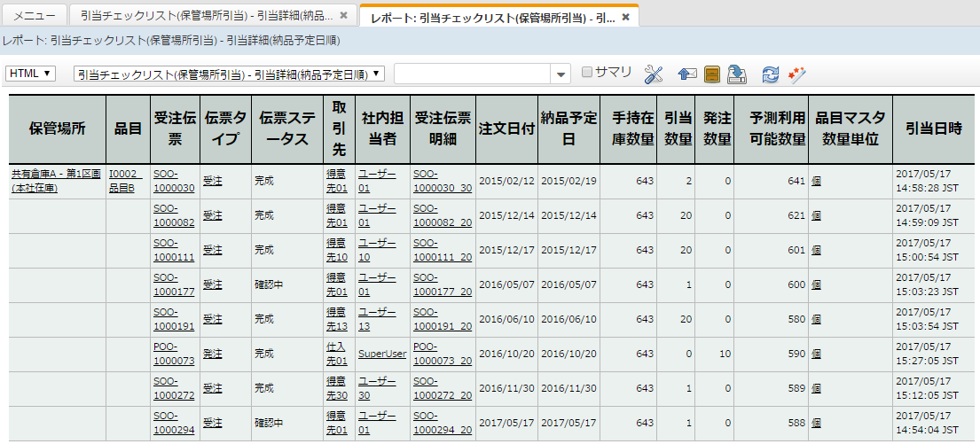Click the wrench and screwdriver settings icon
Viewport: 980px width, 444px height.
pos(654,74)
